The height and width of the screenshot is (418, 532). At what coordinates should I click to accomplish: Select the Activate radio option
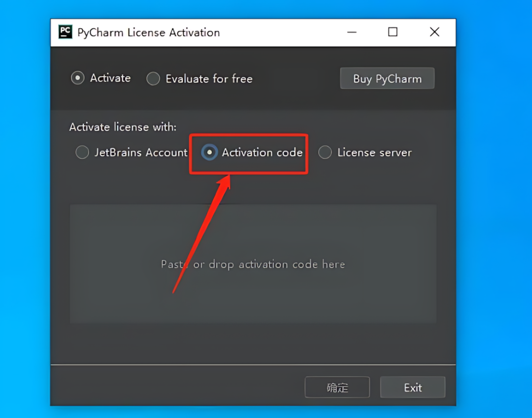tap(78, 78)
